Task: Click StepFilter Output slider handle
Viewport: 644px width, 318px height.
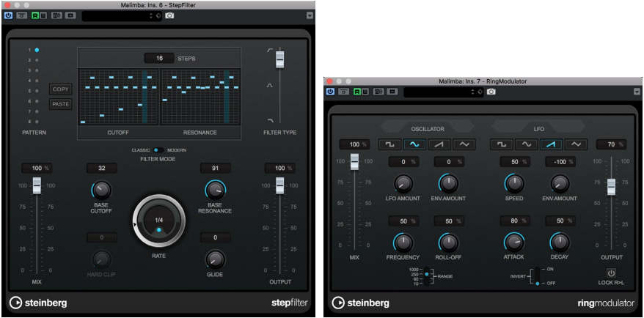Action: click(280, 185)
